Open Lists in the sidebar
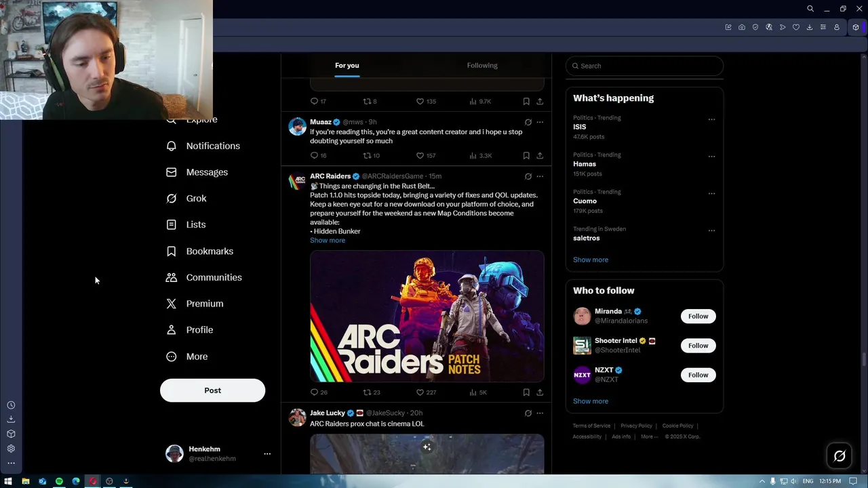This screenshot has height=488, width=868. (186, 224)
